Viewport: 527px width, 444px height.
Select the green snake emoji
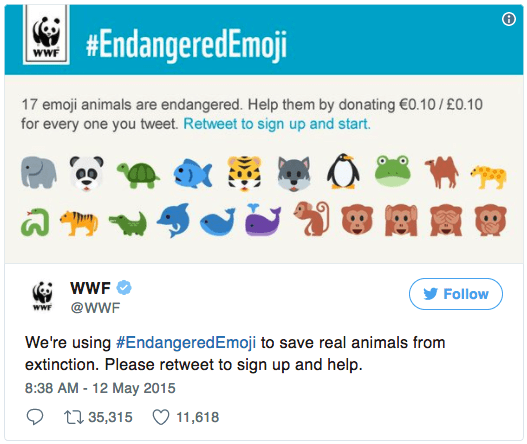[x=35, y=222]
